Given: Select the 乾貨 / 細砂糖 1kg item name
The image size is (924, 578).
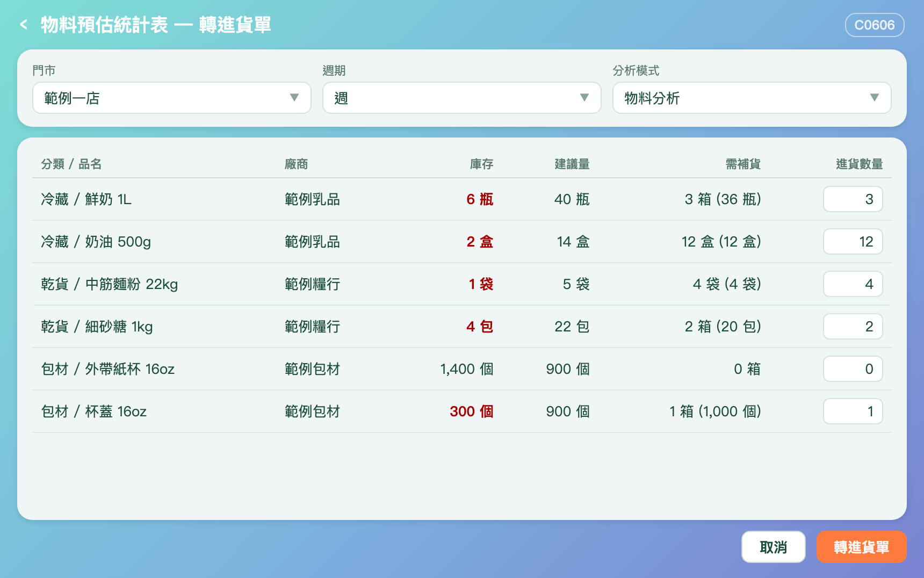Looking at the screenshot, I should pos(97,327).
